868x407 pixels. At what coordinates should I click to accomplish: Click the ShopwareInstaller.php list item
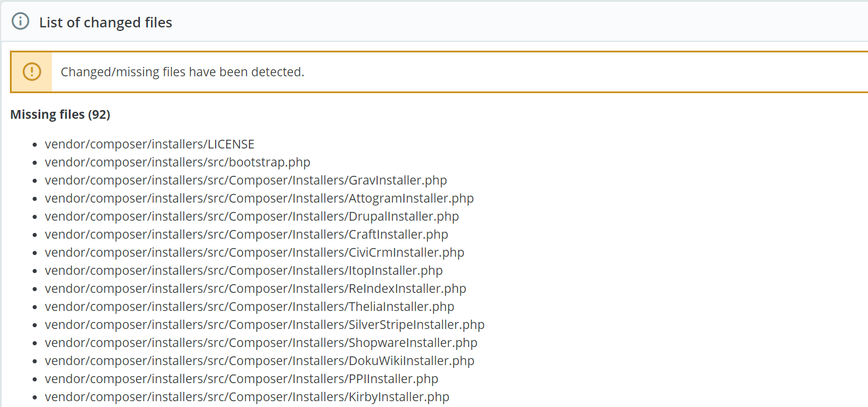point(261,342)
